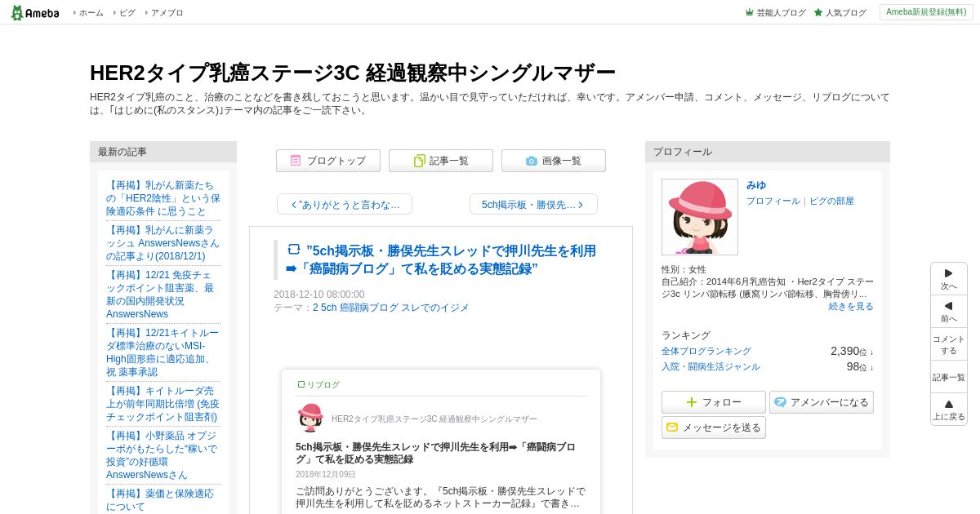Screen dimensions: 980x514
Task: Click green plus icon on フォロー
Action: click(692, 402)
